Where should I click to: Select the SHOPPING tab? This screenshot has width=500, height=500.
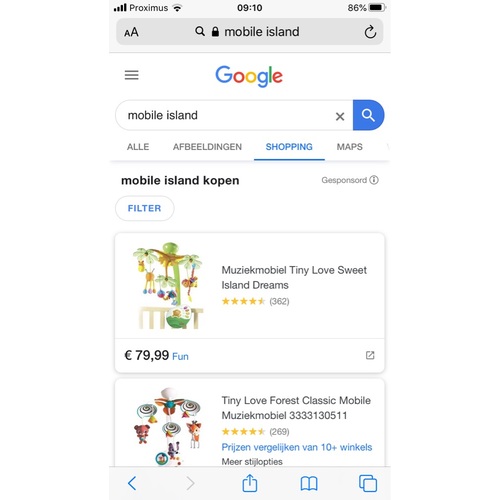pyautogui.click(x=289, y=147)
